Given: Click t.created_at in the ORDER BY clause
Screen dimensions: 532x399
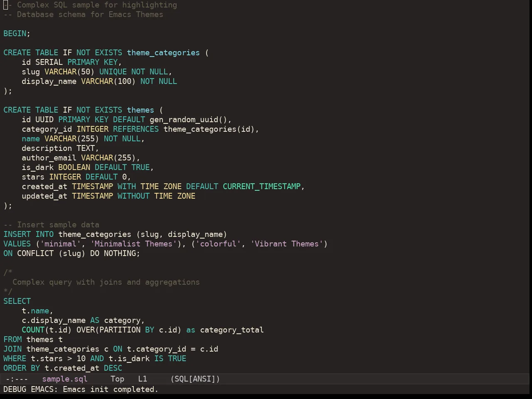Looking at the screenshot, I should coord(72,368).
